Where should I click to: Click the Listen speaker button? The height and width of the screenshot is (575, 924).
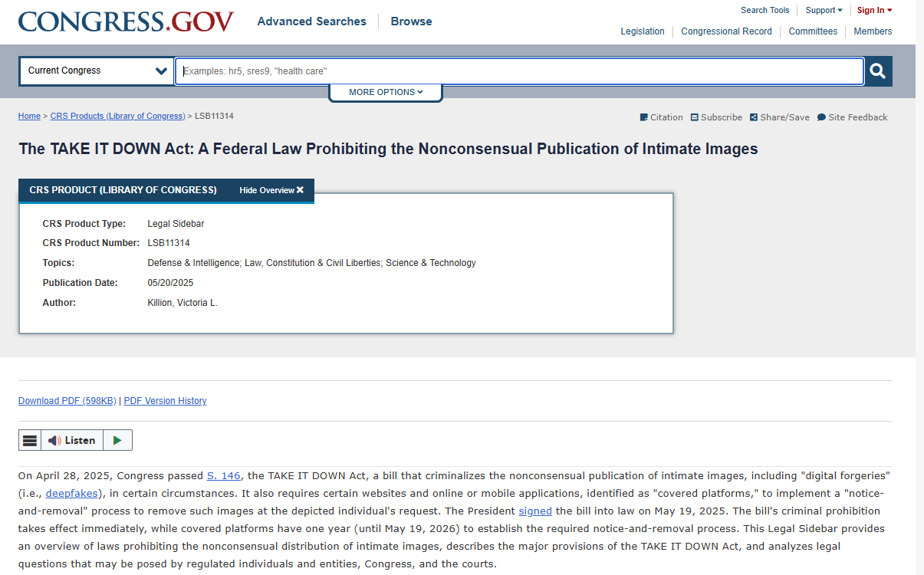tap(72, 440)
